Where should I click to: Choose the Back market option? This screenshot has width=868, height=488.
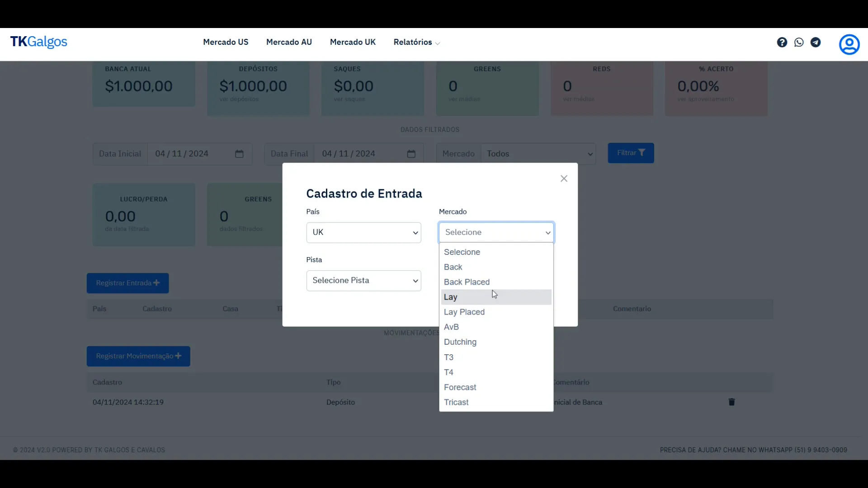(496, 267)
